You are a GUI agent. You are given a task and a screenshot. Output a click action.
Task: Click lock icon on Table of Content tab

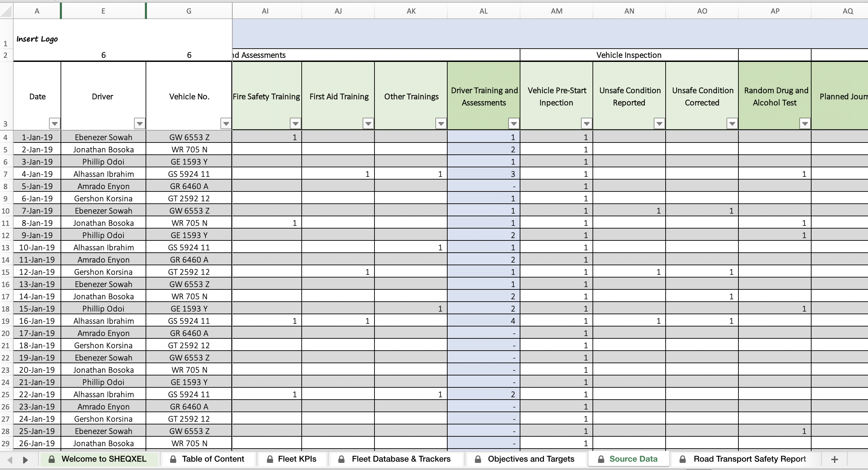(x=173, y=459)
